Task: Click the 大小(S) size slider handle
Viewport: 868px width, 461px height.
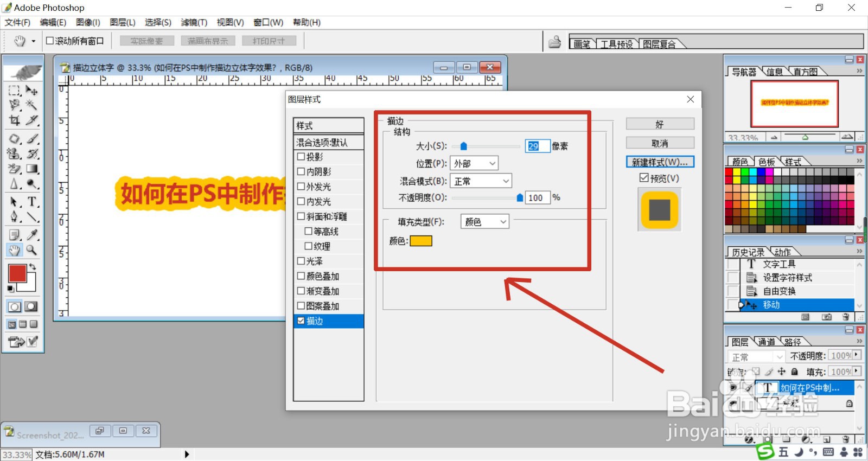Action: [x=463, y=146]
